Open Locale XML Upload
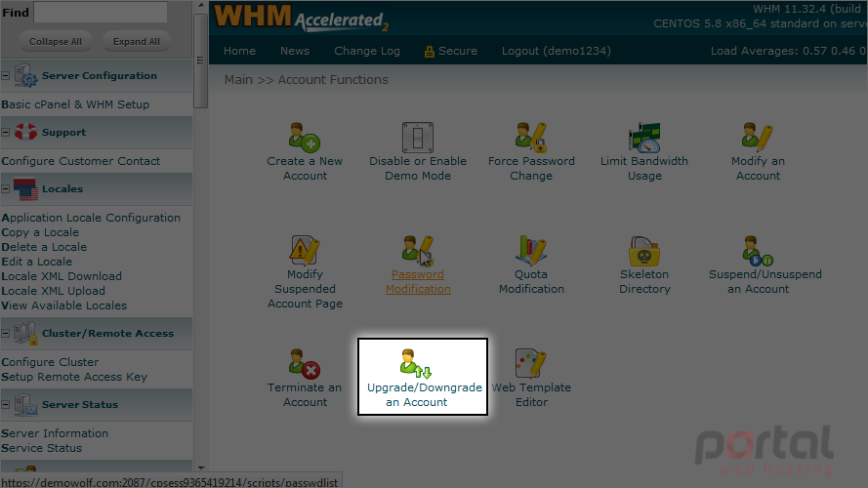The image size is (868, 488). point(53,291)
